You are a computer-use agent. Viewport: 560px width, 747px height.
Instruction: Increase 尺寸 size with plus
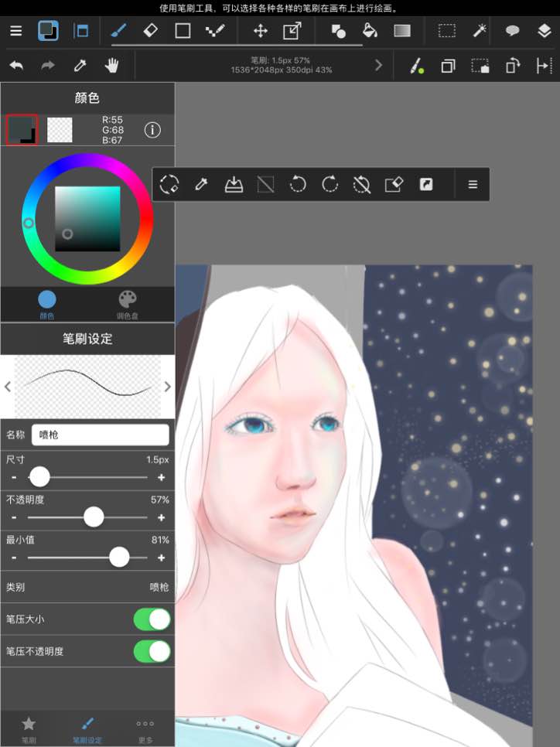pyautogui.click(x=162, y=477)
